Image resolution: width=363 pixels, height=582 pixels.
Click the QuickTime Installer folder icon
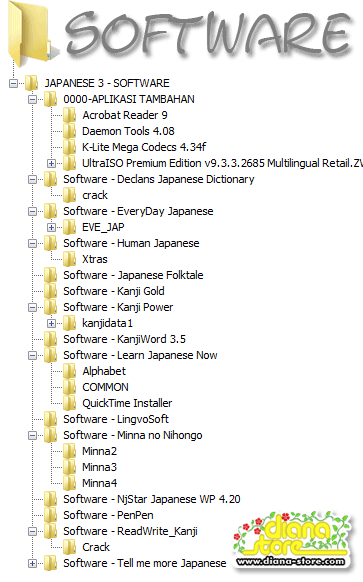69,403
